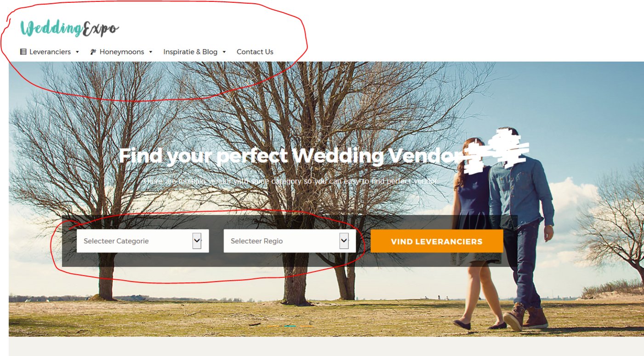Select the teal active carousel indicator
This screenshot has width=644, height=356.
pyautogui.click(x=290, y=326)
